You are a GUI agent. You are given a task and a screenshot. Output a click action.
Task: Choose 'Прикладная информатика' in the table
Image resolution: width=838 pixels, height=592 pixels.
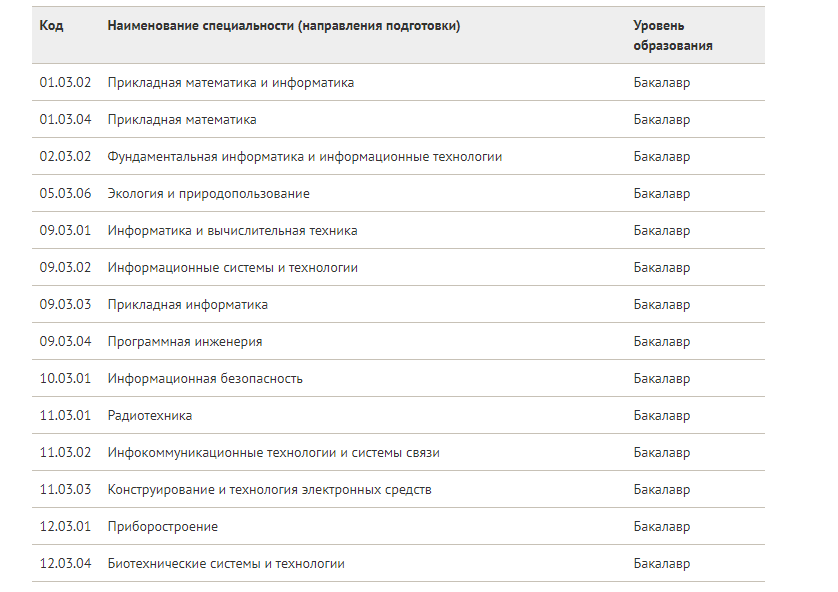187,305
